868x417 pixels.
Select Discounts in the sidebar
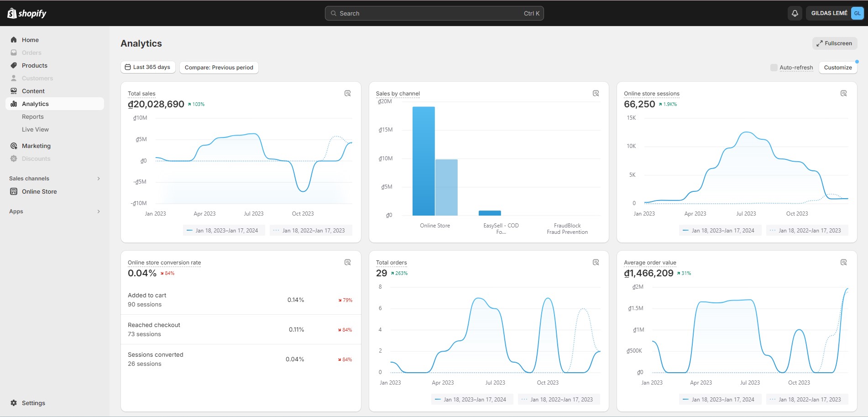tap(36, 158)
